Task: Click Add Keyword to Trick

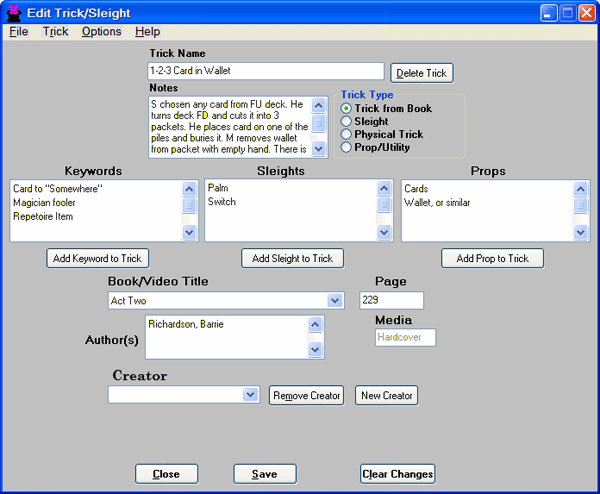Action: click(x=97, y=258)
